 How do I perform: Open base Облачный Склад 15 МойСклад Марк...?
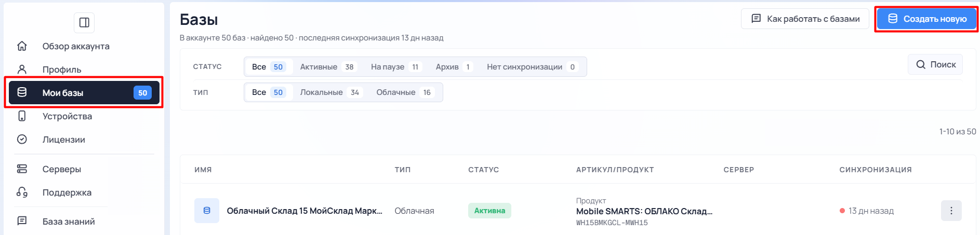(x=304, y=211)
